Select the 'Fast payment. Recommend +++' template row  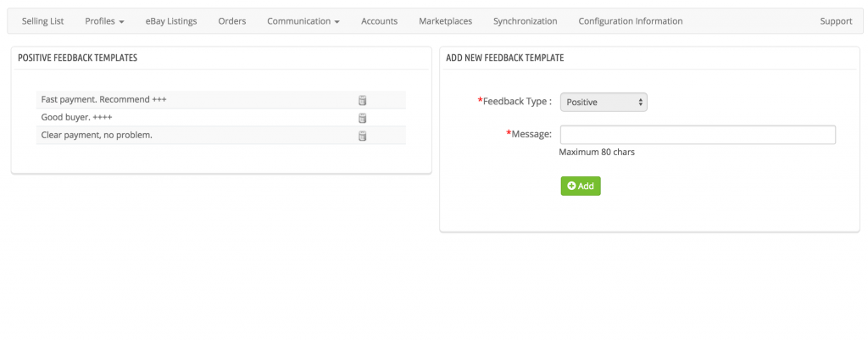click(221, 100)
